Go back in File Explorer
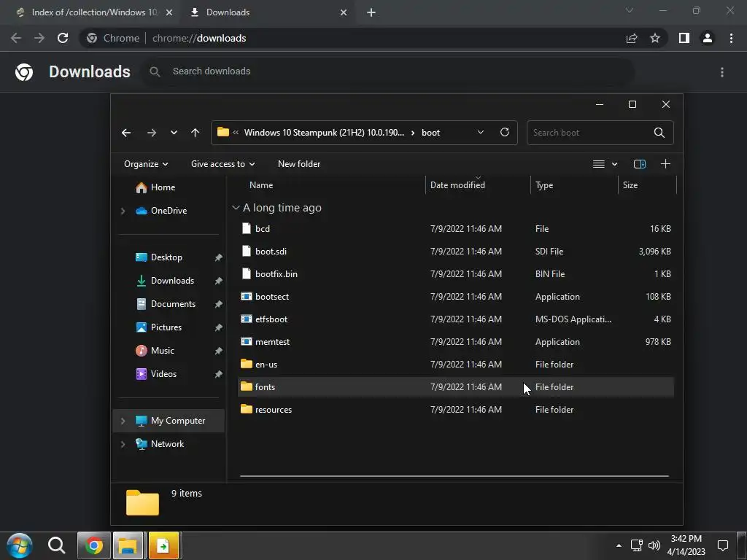Image resolution: width=747 pixels, height=560 pixels. click(126, 133)
